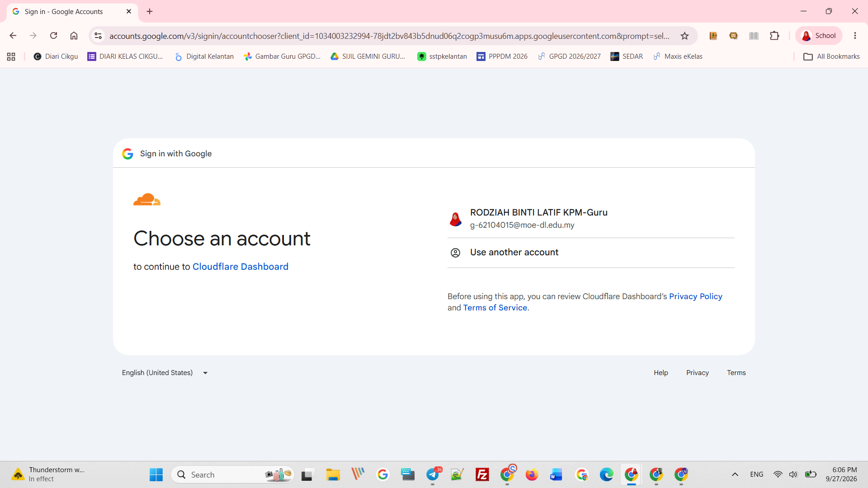Click the orange chat extension icon

[x=733, y=36]
